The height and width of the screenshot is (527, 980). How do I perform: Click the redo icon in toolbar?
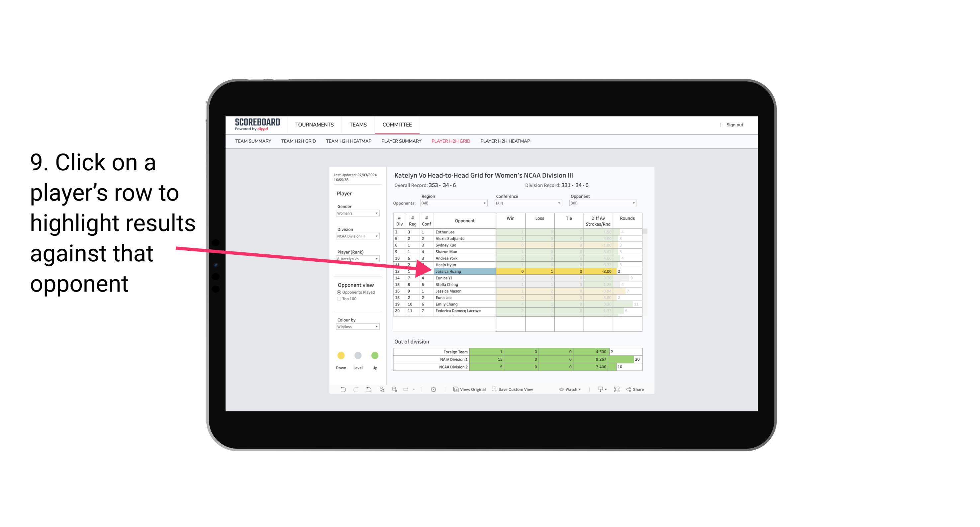(355, 390)
